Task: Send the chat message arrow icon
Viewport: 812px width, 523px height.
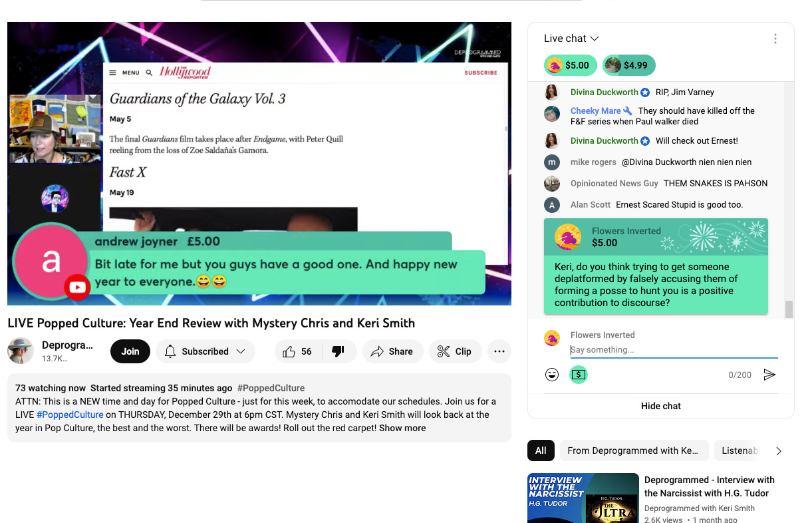Action: point(769,375)
